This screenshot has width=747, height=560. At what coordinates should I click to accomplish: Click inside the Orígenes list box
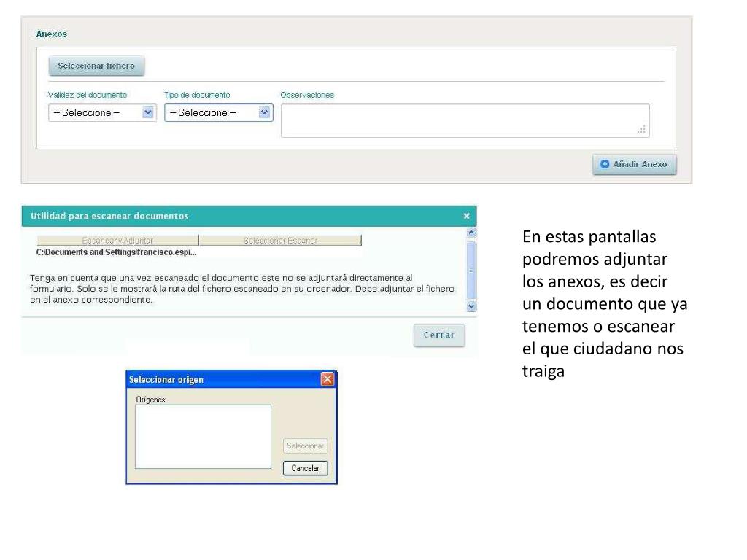click(x=203, y=437)
